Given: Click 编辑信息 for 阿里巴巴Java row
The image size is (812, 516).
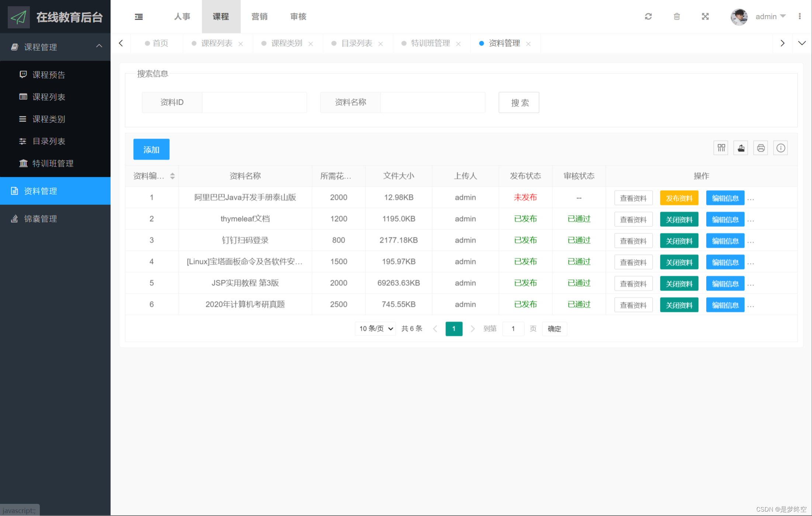Looking at the screenshot, I should (725, 198).
